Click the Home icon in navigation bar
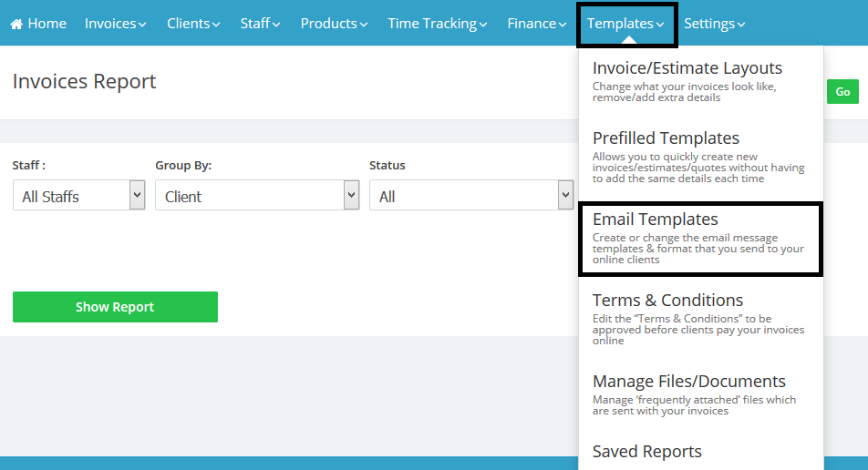This screenshot has width=868, height=470. coord(16,24)
